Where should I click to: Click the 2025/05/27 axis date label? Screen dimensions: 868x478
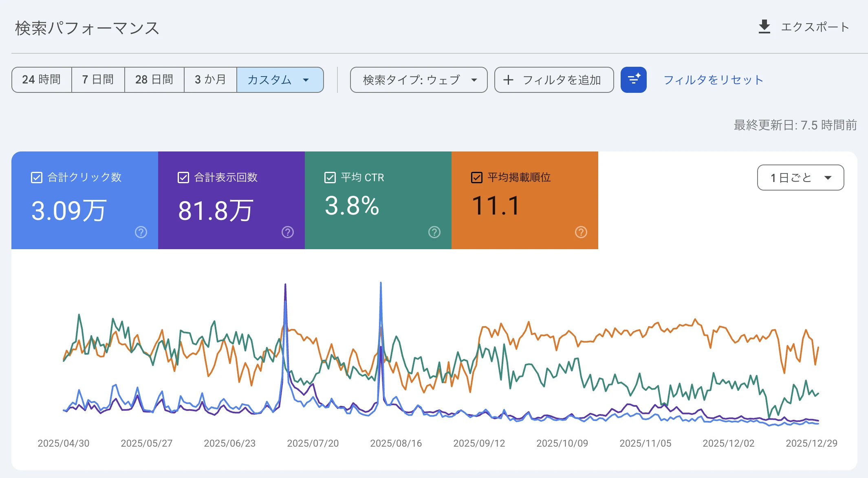coord(147,443)
